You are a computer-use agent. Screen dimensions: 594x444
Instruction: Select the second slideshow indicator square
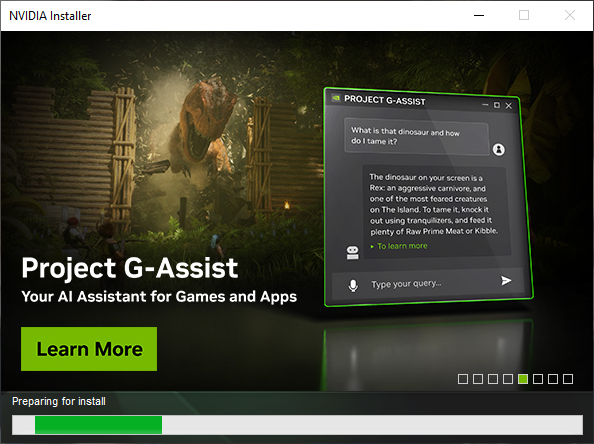(x=478, y=379)
